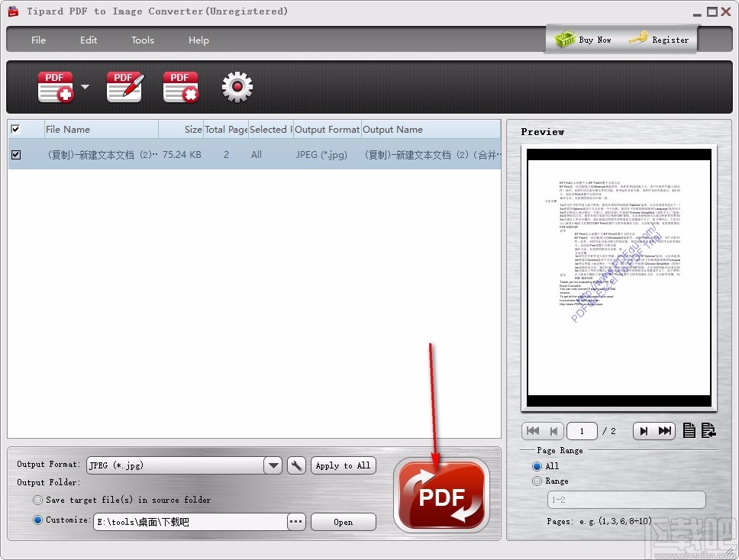The height and width of the screenshot is (560, 739).
Task: Uncheck the (复制)-新建文本文档 file checkbox
Action: pos(16,154)
